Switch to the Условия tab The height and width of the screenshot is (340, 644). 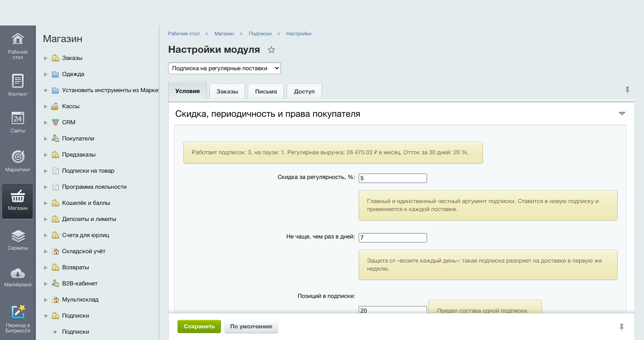click(x=187, y=91)
